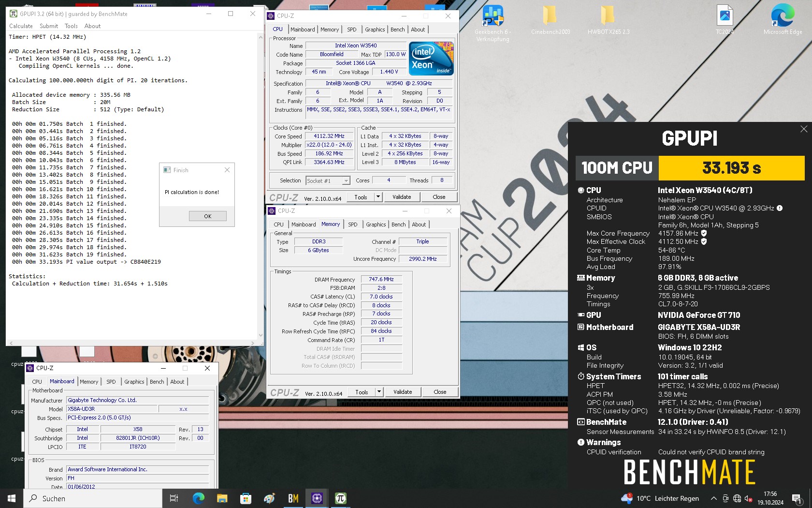
Task: Click the Uncore Frequency 2990.2 MHz value
Action: coord(423,259)
